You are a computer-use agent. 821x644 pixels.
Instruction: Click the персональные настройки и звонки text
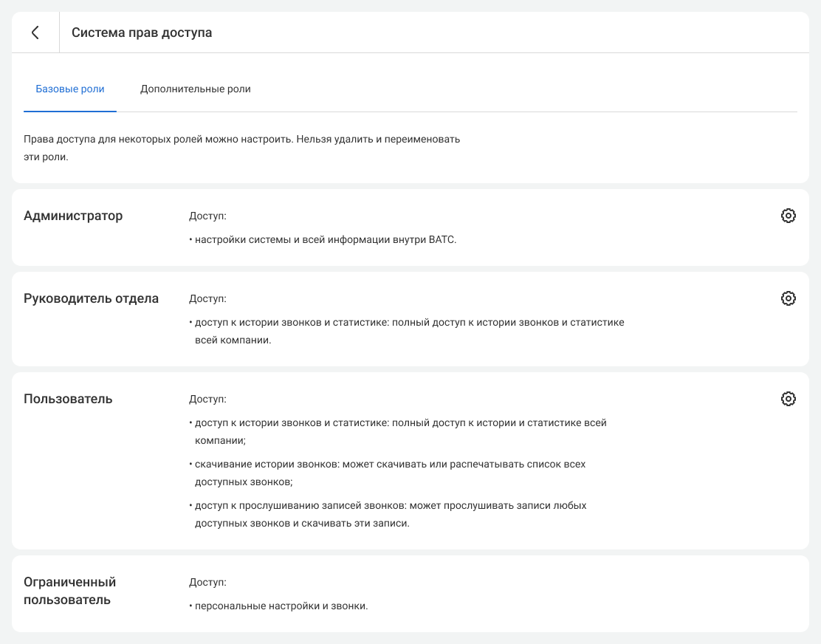[x=281, y=606]
